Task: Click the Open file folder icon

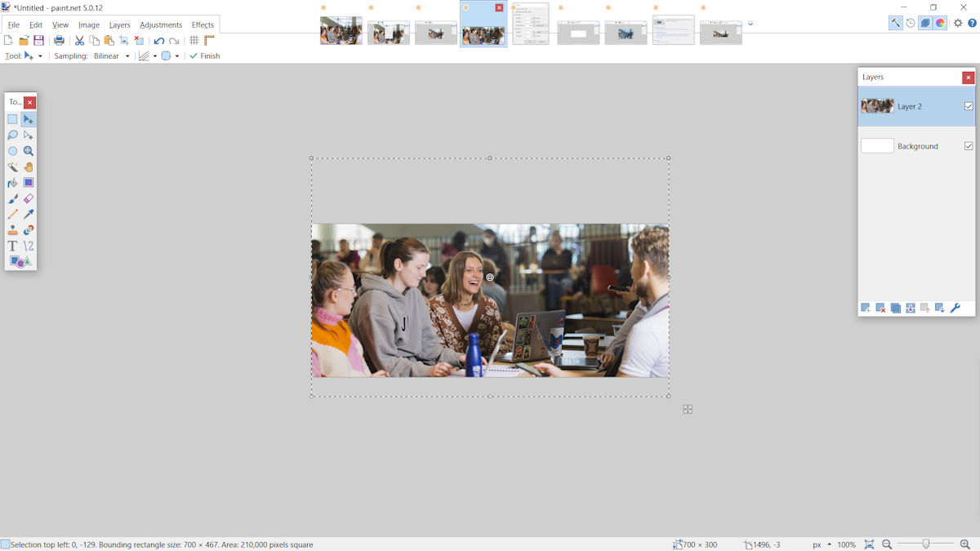Action: [x=24, y=40]
